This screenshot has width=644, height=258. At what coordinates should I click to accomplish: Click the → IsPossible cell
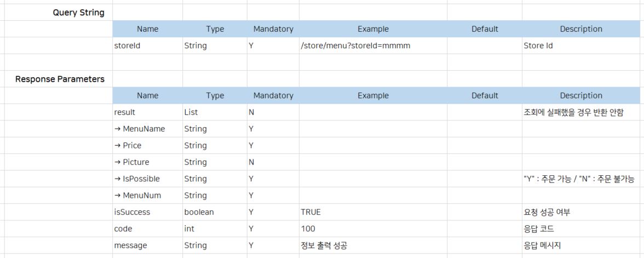click(137, 179)
